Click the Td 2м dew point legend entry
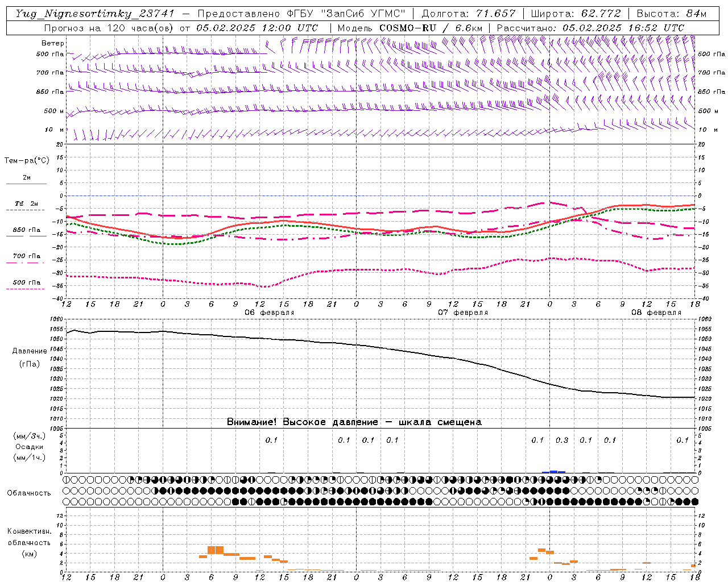 point(27,203)
